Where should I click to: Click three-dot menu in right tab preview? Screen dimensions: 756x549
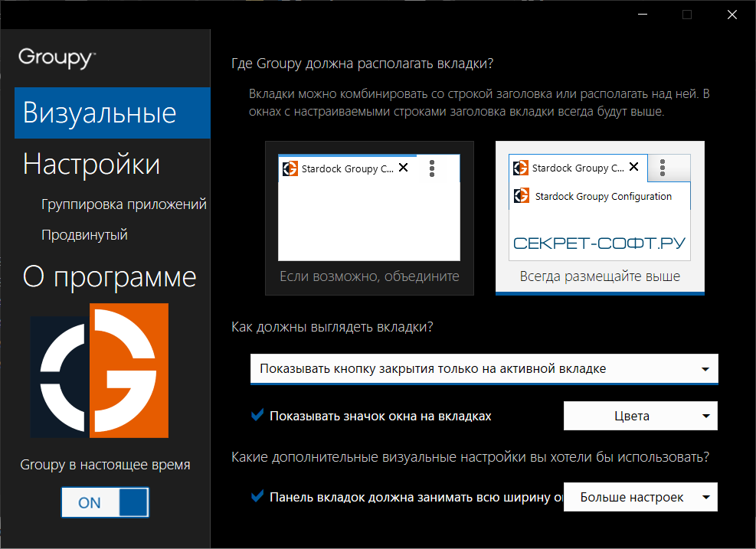(663, 168)
